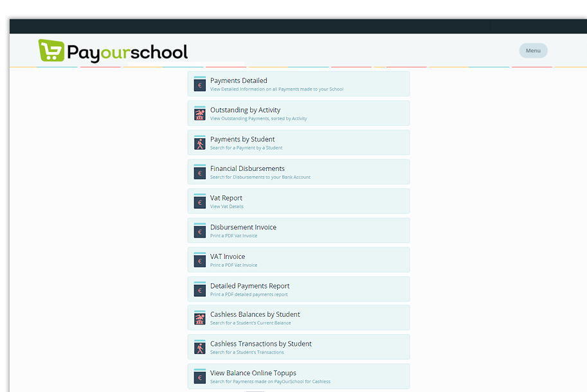Click 'Search for Payments made on PayOurSchool for Cashless'

[x=270, y=382]
